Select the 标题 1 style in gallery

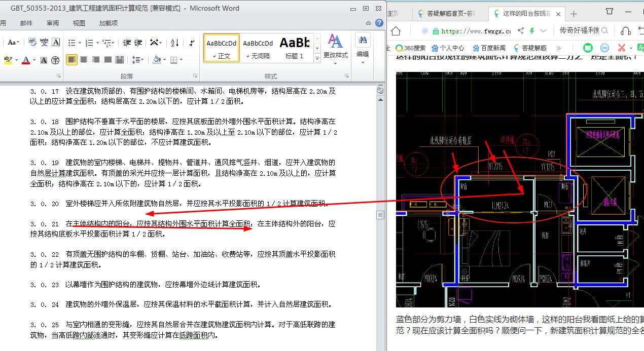pos(295,48)
